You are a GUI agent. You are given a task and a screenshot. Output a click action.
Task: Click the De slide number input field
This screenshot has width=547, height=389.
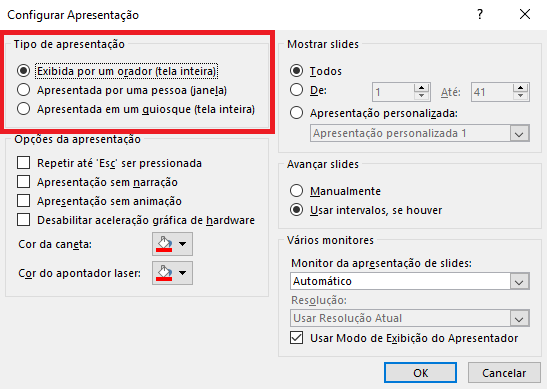tap(393, 92)
